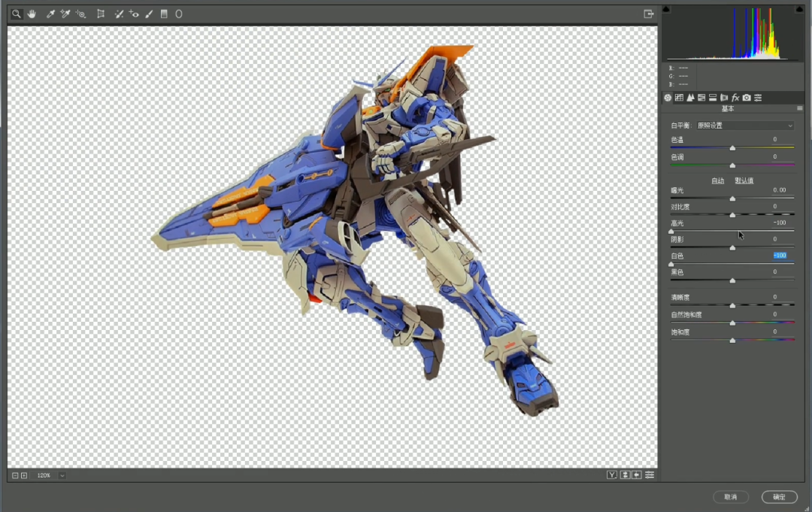Click the 默认值 default link
Viewport: 812px width, 512px height.
tap(744, 180)
